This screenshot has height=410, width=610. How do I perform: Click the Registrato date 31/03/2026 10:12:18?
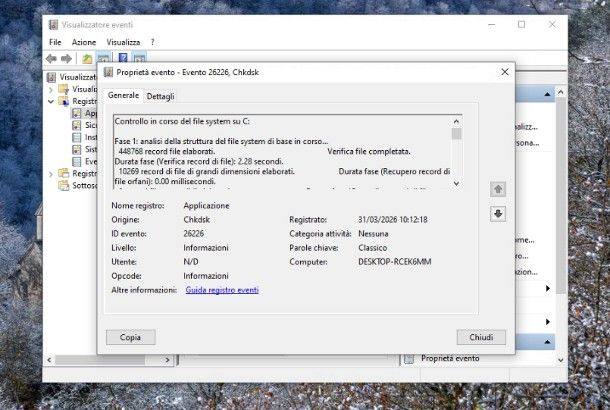click(x=393, y=220)
